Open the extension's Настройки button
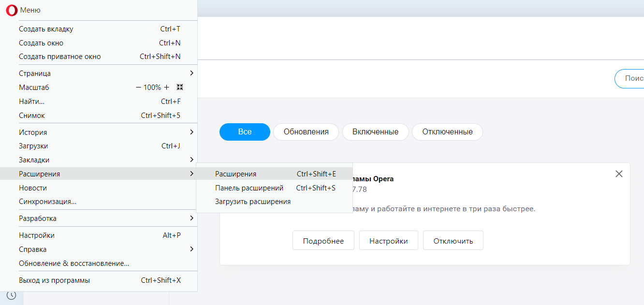The height and width of the screenshot is (305, 644). (389, 241)
